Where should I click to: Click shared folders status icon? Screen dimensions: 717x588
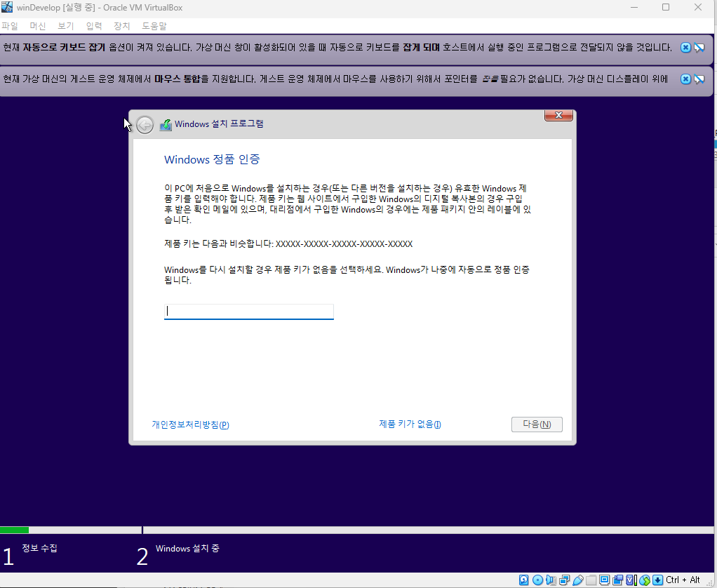click(x=591, y=580)
